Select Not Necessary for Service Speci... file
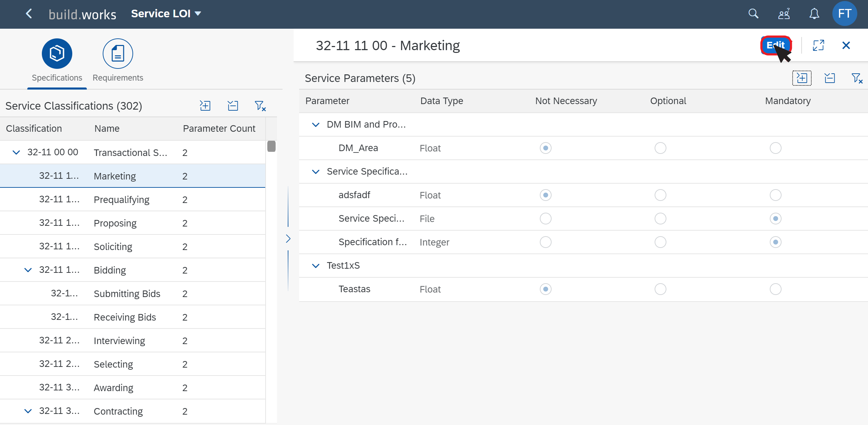Screen dimensions: 868x425 pos(545,219)
